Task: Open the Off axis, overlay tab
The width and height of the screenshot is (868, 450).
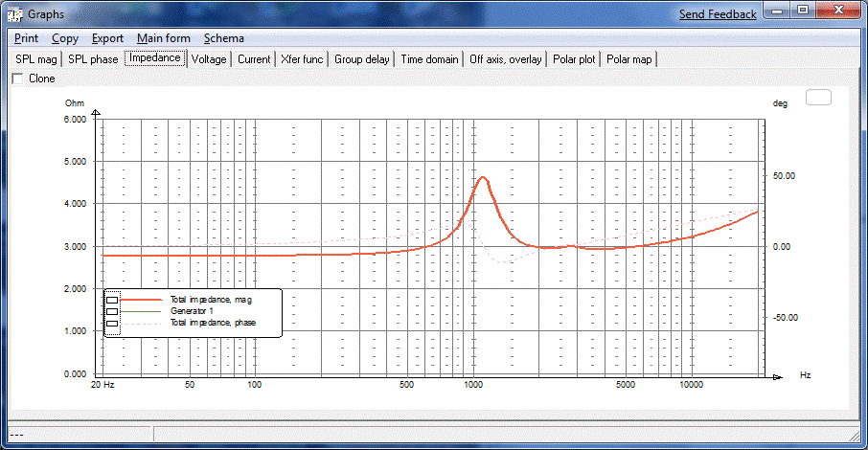Action: click(506, 59)
